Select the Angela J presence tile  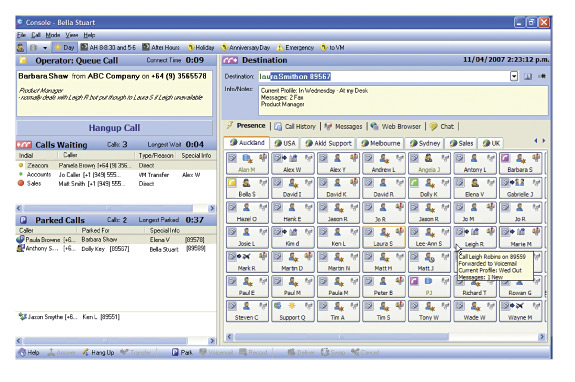coord(429,163)
